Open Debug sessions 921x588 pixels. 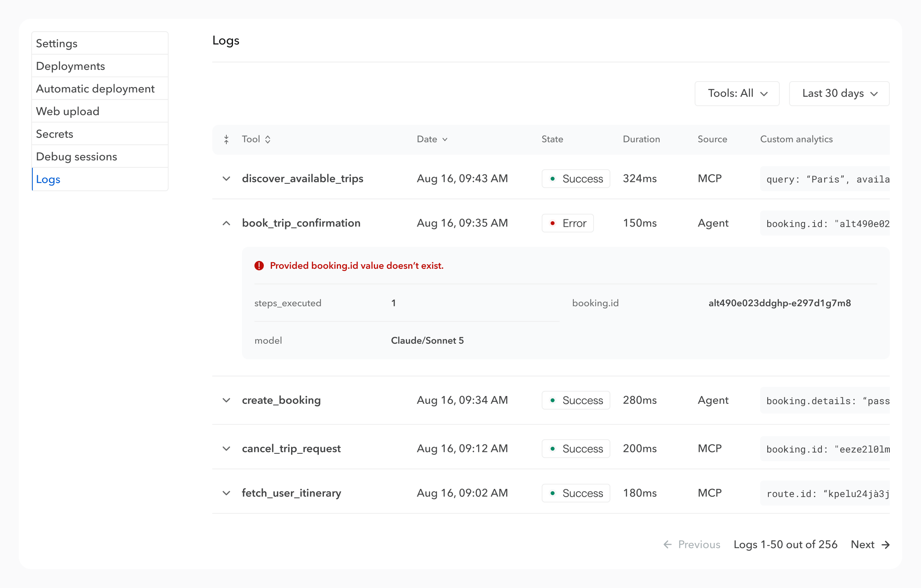pos(100,156)
